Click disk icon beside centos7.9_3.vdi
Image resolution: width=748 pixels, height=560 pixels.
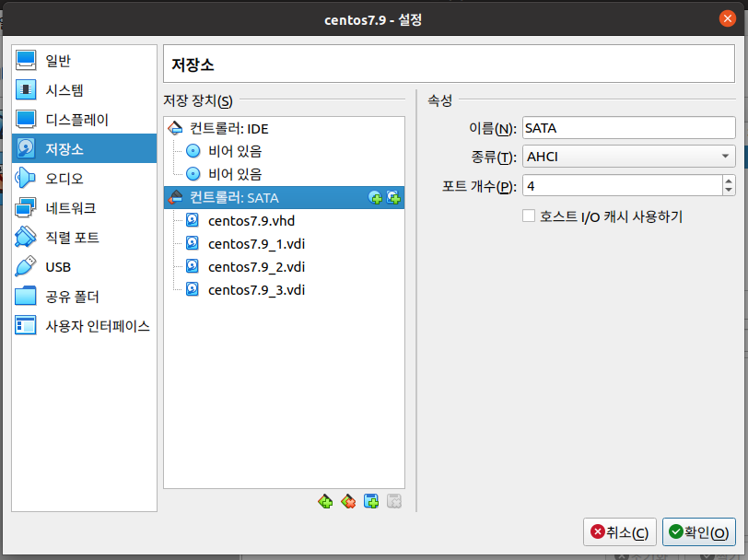point(193,288)
